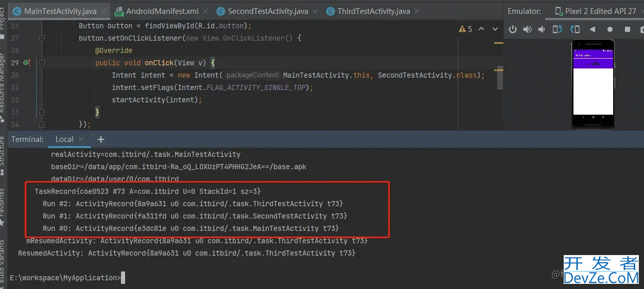The height and width of the screenshot is (289, 644).
Task: Collapse code block at line 27 fold marker
Action: point(42,38)
